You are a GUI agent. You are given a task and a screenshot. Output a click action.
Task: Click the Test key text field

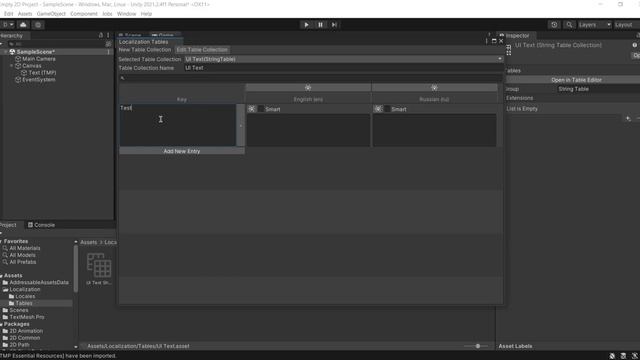178,125
